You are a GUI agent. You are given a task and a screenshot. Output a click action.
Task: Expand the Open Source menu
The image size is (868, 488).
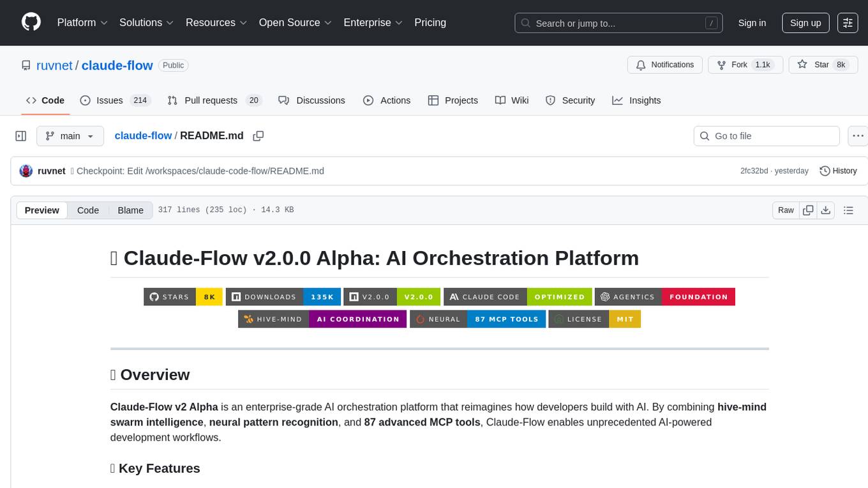[x=295, y=22]
